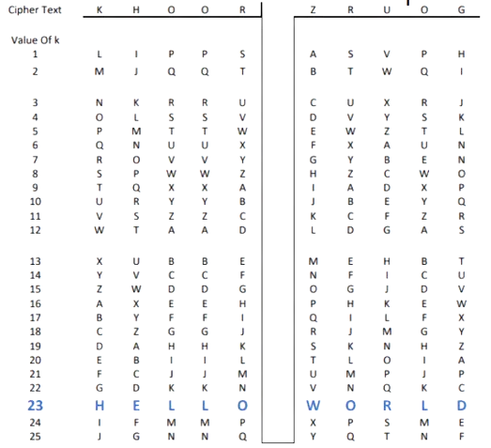
Task: Select letter E in the k=24 row
Action: click(462, 423)
